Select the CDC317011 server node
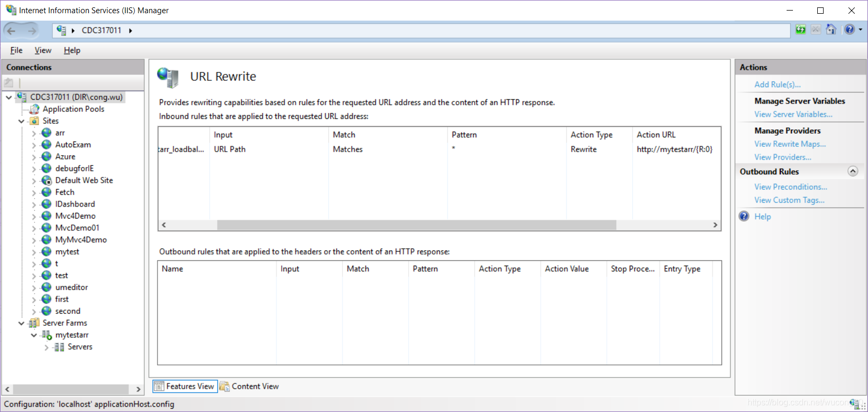Image resolution: width=868 pixels, height=412 pixels. click(76, 97)
